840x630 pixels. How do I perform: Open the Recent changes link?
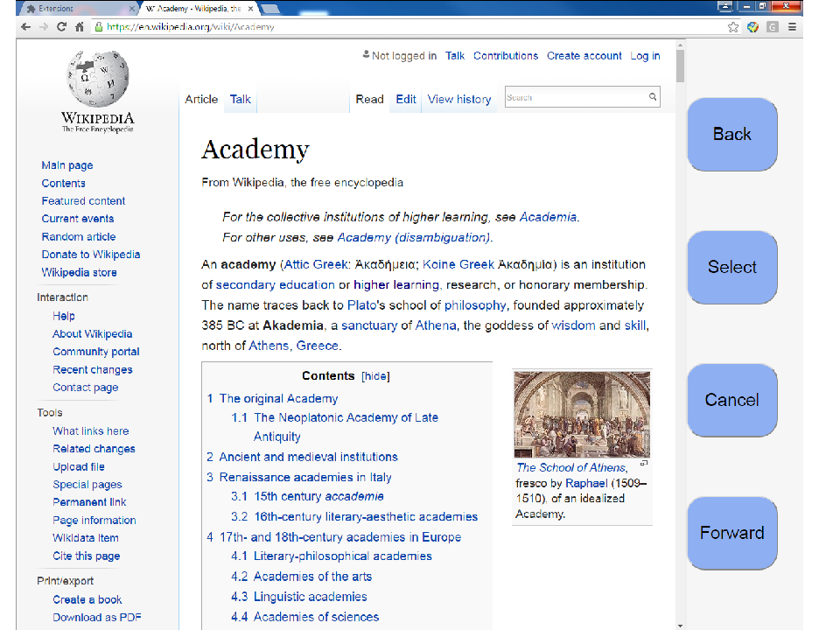pyautogui.click(x=93, y=369)
